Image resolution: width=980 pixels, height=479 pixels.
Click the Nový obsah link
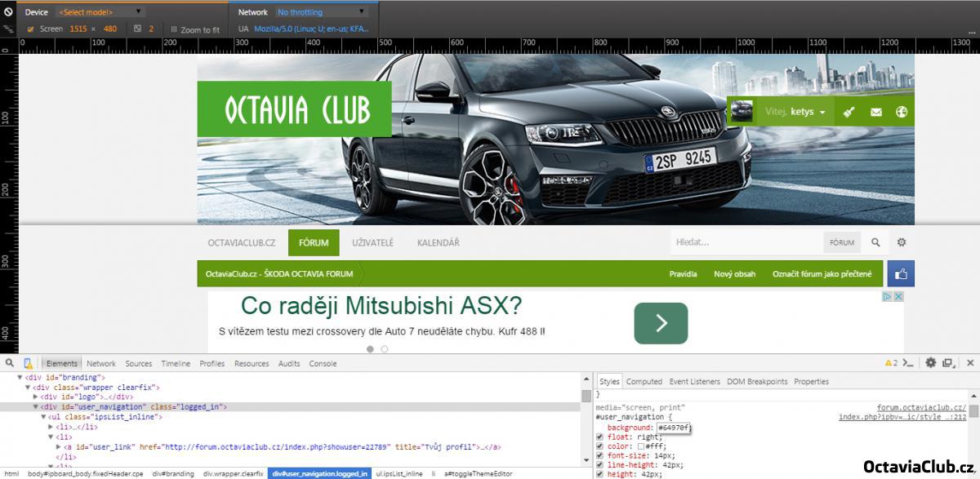pyautogui.click(x=734, y=274)
